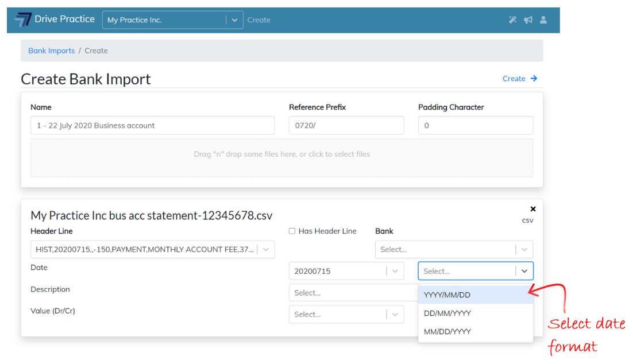633x364 pixels.
Task: Open the user profile icon
Action: [543, 20]
